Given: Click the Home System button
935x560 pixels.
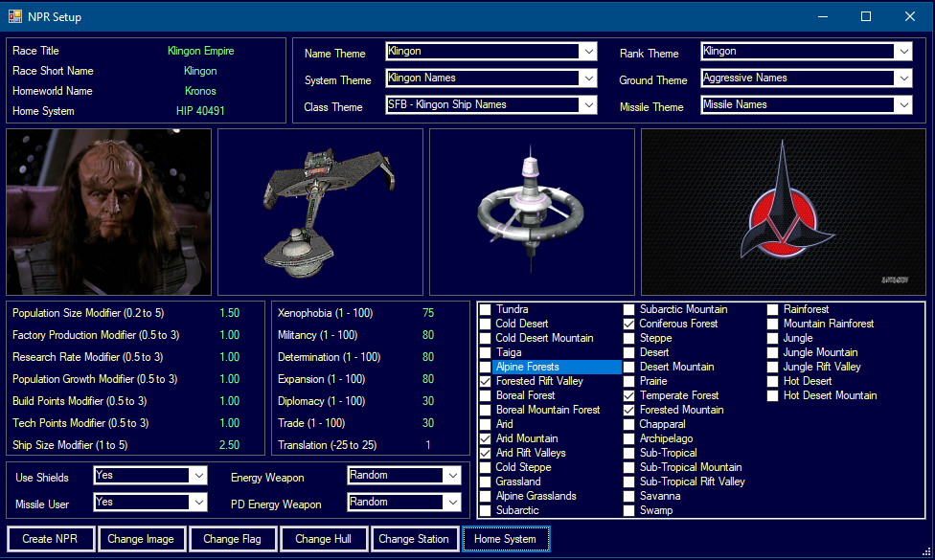Looking at the screenshot, I should click(506, 539).
